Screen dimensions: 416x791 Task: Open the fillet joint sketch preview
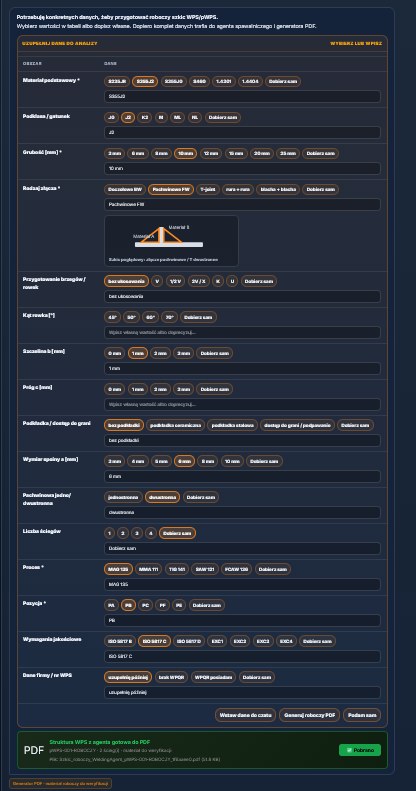(x=171, y=241)
